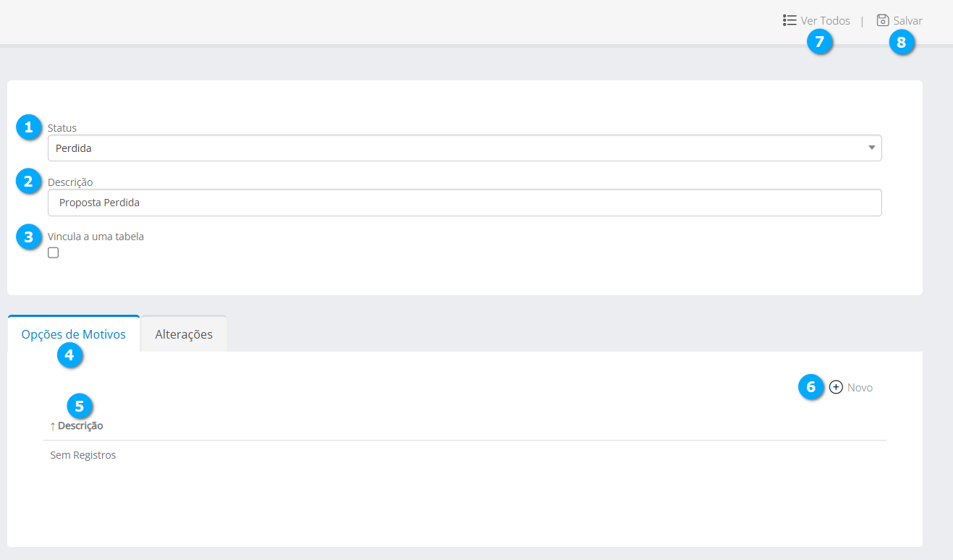953x560 pixels.
Task: Switch to the Alterações tab
Action: pyautogui.click(x=184, y=334)
